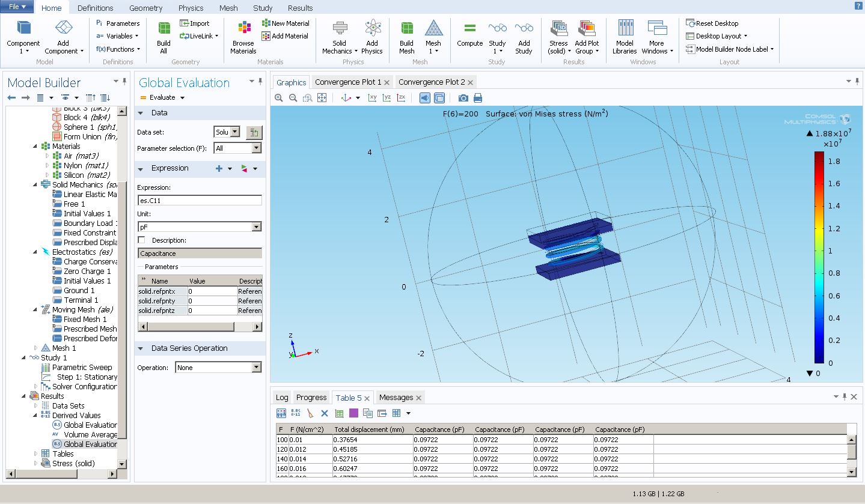Expand the Mesh 1 tree node
The height and width of the screenshot is (504, 865).
(36, 348)
